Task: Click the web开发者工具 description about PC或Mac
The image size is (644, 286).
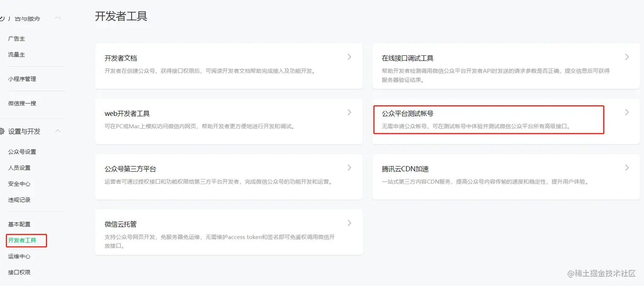Action: pos(200,126)
